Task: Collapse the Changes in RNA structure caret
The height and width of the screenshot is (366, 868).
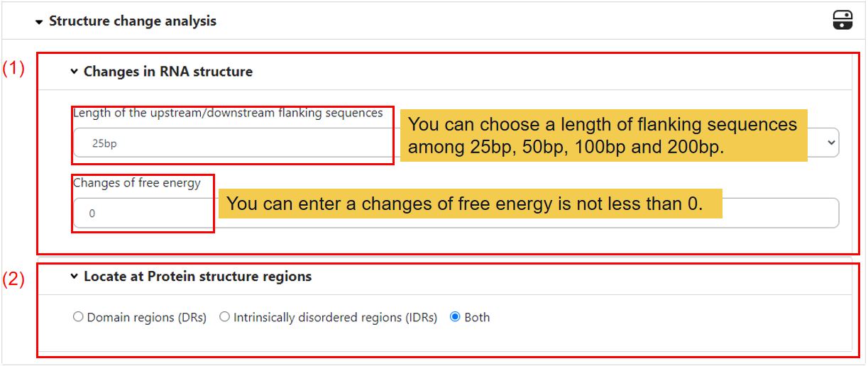Action: [x=74, y=72]
